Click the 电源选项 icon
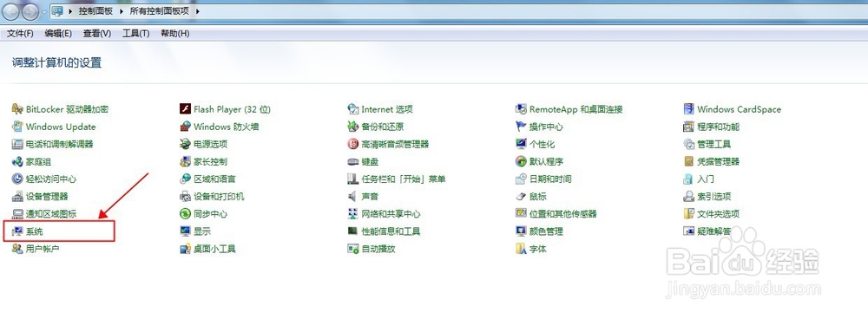This screenshot has width=868, height=319. tap(186, 144)
